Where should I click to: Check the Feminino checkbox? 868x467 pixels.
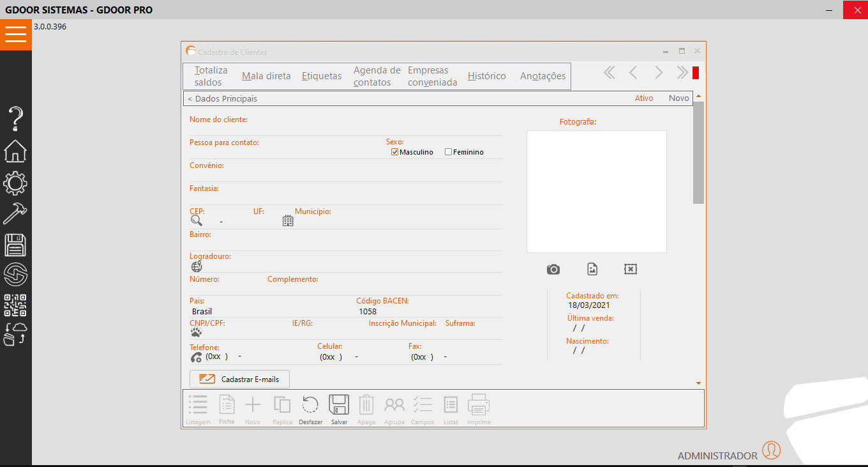[x=449, y=152]
